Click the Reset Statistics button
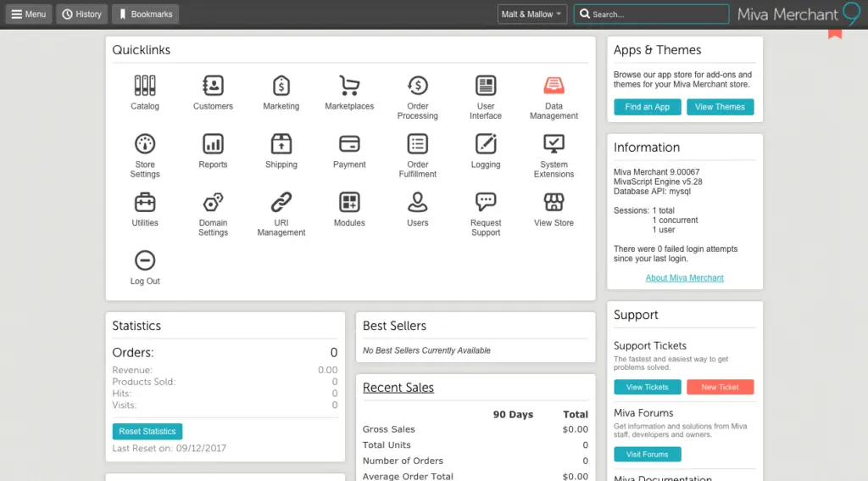The image size is (868, 481). click(147, 431)
